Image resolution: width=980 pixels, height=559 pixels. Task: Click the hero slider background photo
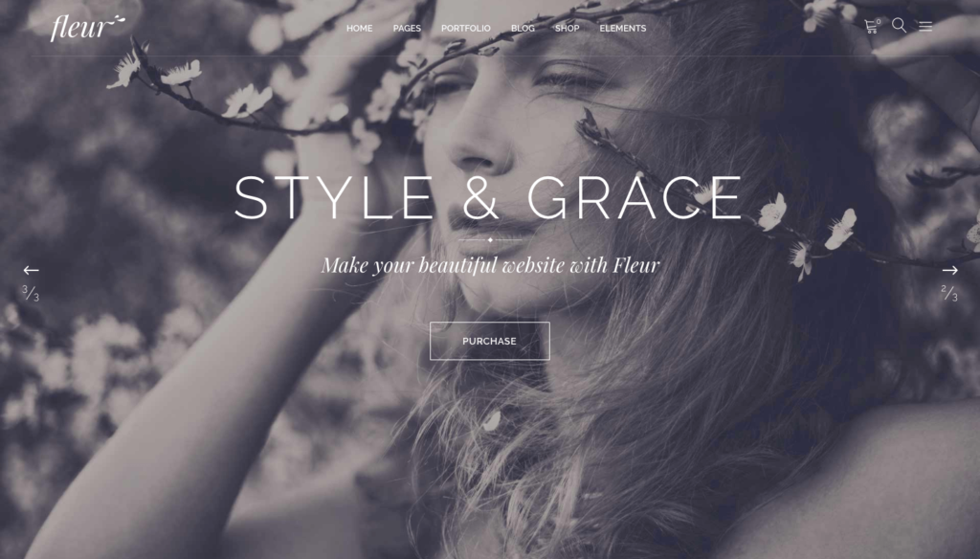[188, 437]
